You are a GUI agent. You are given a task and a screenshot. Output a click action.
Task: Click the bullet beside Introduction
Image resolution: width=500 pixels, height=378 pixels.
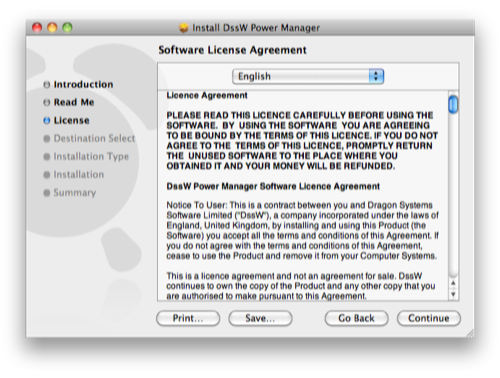[47, 85]
